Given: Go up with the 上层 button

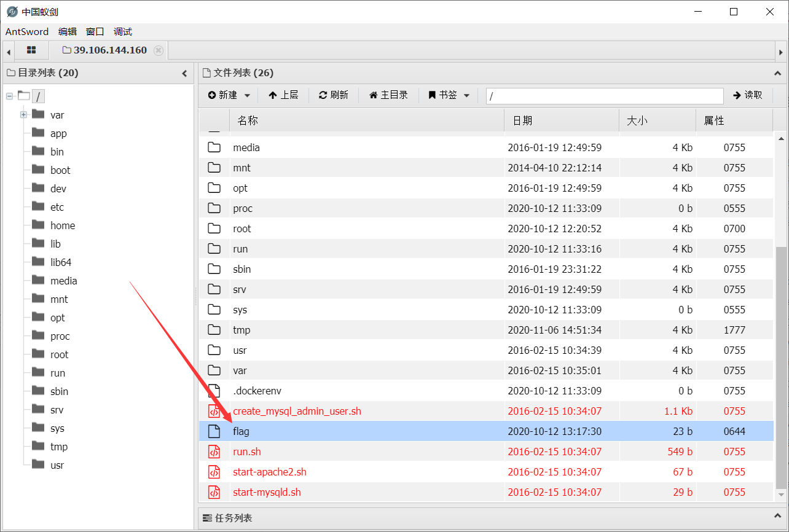Looking at the screenshot, I should [283, 95].
